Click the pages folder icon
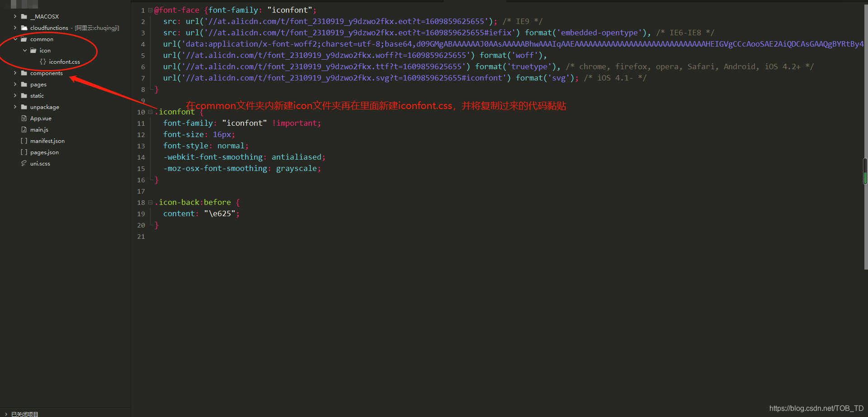The image size is (868, 417). 24,85
